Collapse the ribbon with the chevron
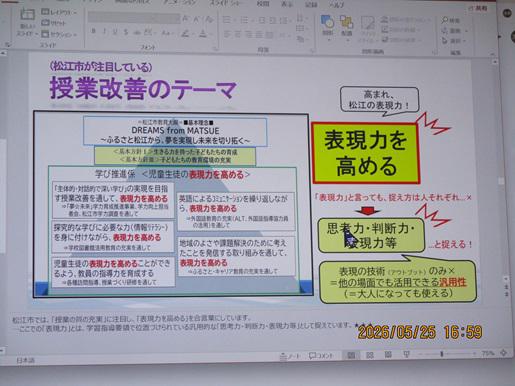515x386 pixels. point(492,54)
